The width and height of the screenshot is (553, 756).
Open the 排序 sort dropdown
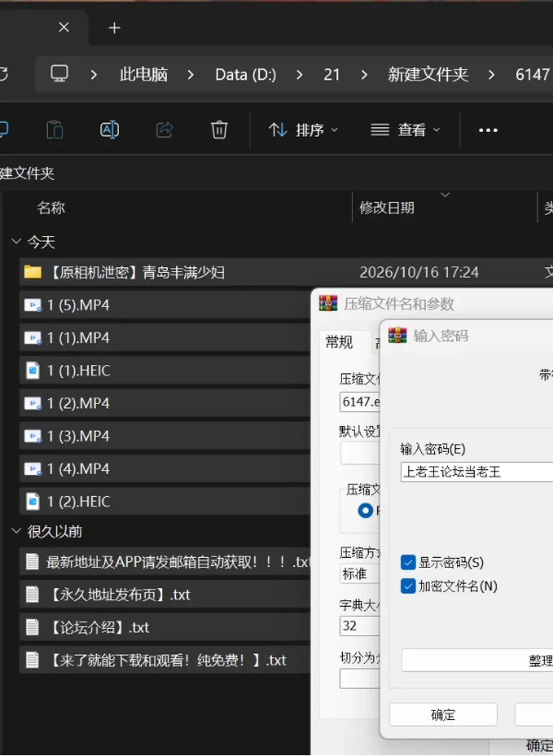tap(304, 130)
